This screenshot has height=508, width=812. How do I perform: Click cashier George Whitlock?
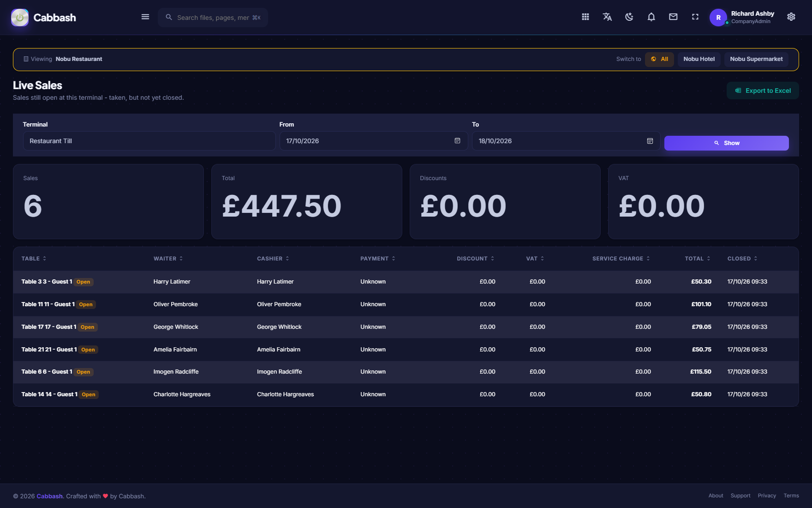[x=279, y=327]
